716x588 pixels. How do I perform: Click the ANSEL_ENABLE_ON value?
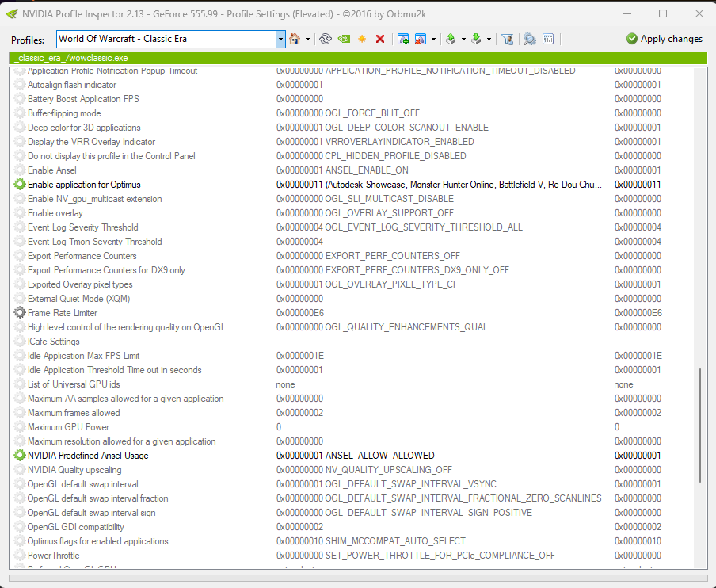point(367,170)
